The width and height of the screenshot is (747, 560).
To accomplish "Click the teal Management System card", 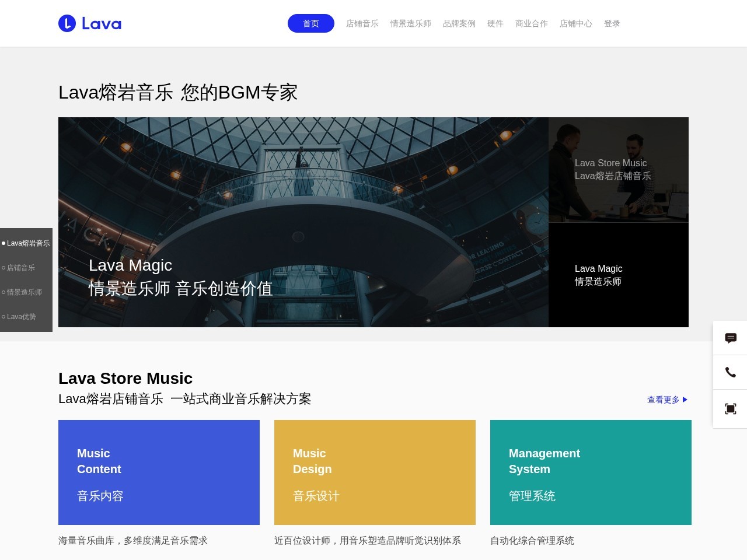I will pyautogui.click(x=591, y=472).
